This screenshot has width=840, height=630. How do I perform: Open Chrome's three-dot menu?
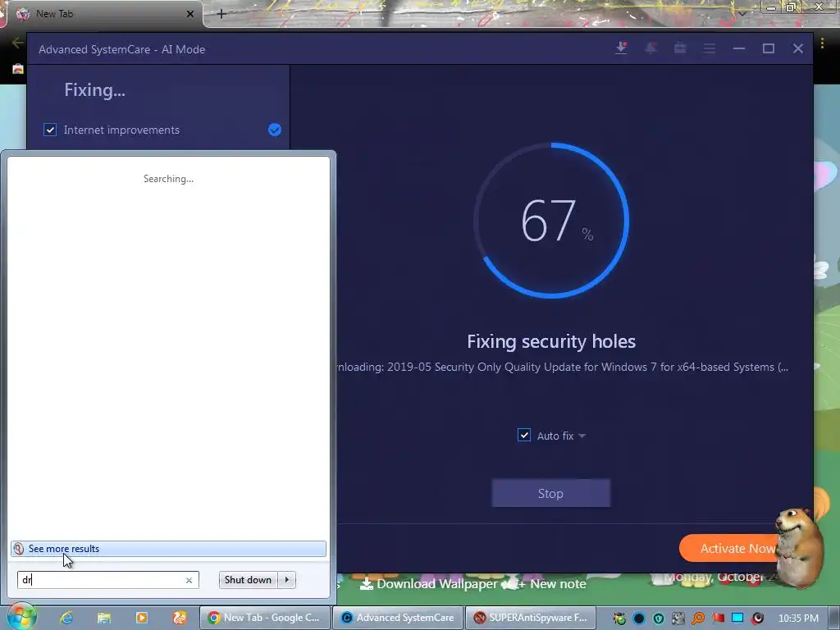pos(822,43)
